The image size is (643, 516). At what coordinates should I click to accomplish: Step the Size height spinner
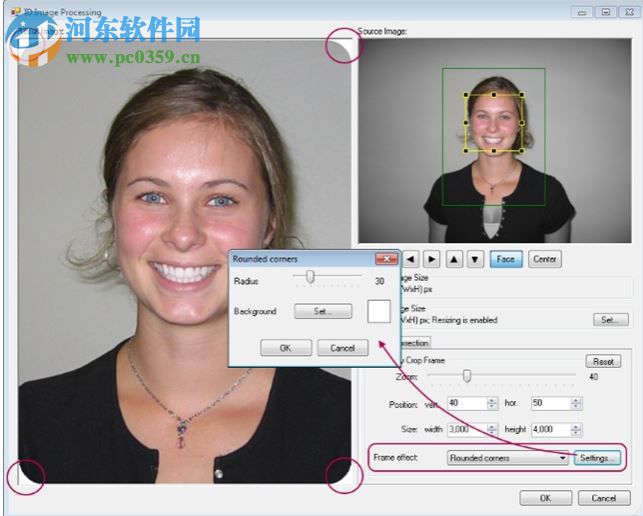(x=576, y=429)
